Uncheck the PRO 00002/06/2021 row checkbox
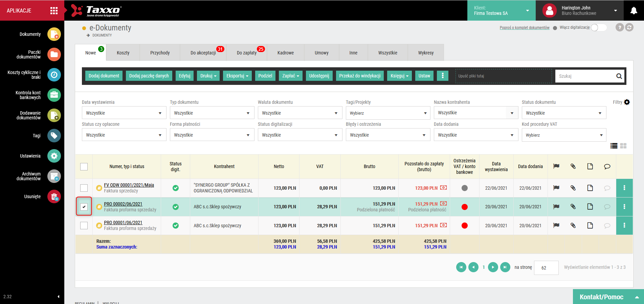Viewport: 644px width, 304px height. tap(84, 207)
